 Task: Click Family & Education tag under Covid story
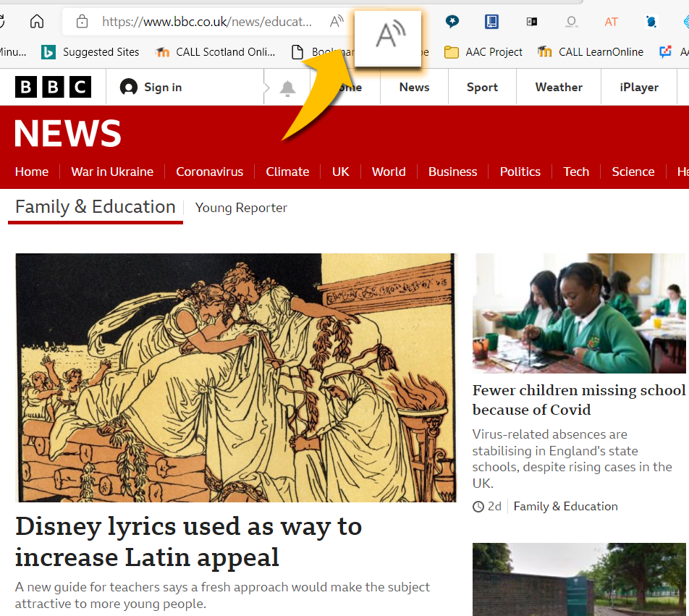pyautogui.click(x=565, y=506)
